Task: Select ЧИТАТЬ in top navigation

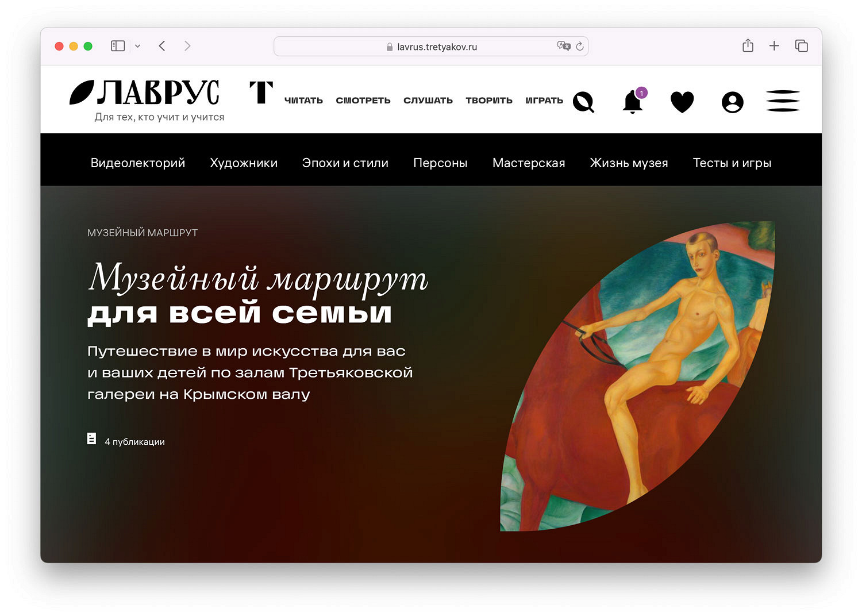Action: tap(303, 101)
